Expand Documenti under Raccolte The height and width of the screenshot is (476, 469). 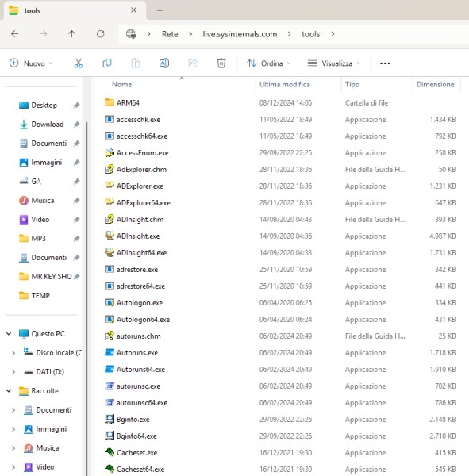coord(13,410)
